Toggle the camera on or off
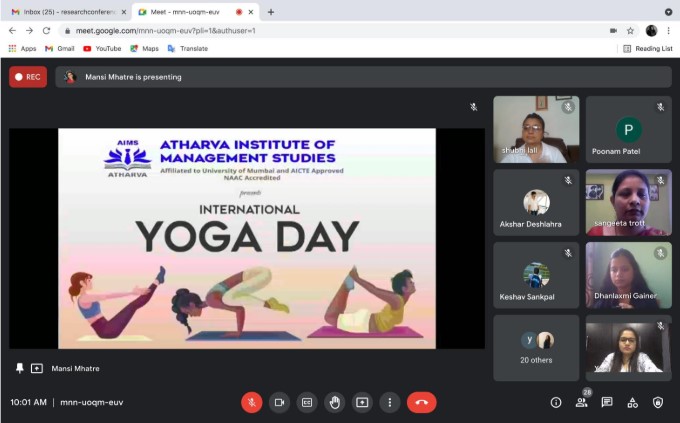Image resolution: width=680 pixels, height=423 pixels. coord(279,403)
